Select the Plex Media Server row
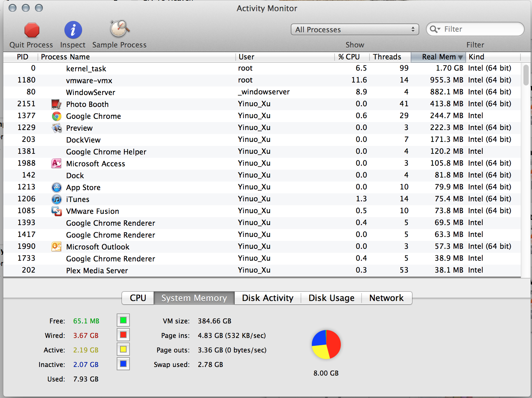This screenshot has height=398, width=532. pos(262,270)
